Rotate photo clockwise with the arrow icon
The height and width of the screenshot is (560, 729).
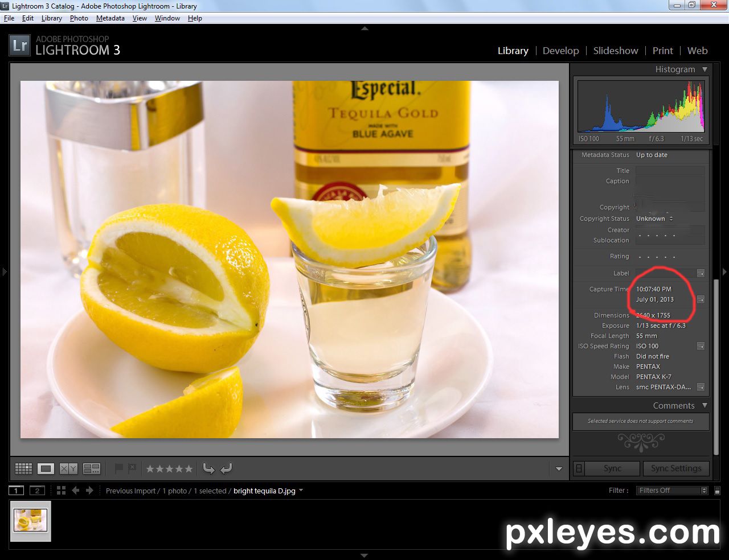coord(226,468)
